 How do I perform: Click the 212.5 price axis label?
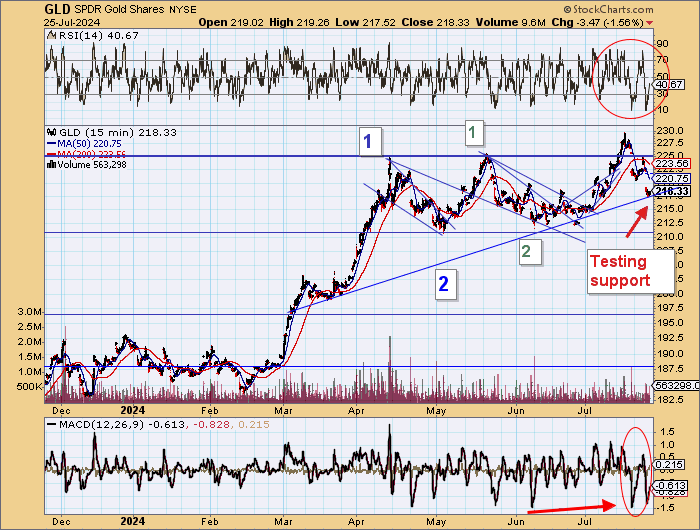(x=669, y=222)
